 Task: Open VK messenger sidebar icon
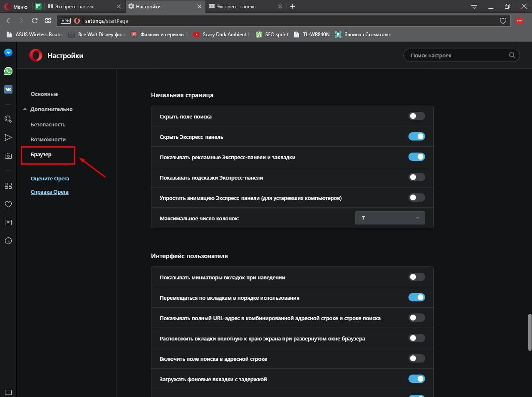click(x=8, y=89)
